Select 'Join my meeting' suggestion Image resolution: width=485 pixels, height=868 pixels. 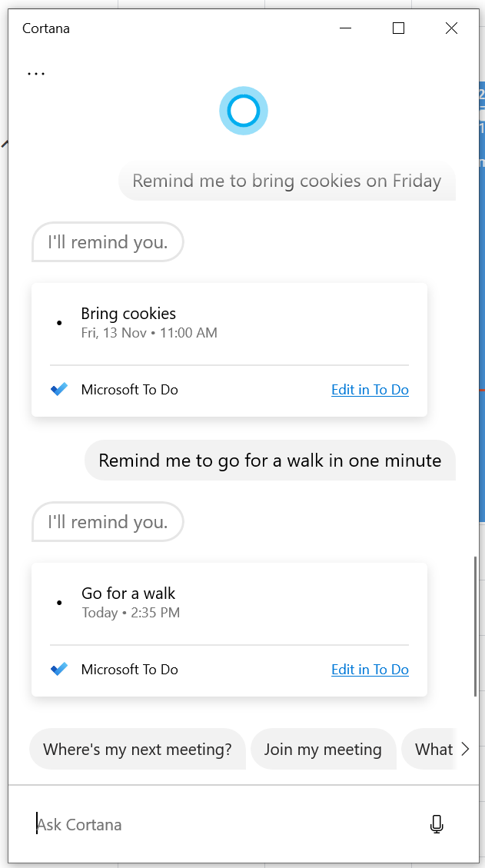pos(323,750)
